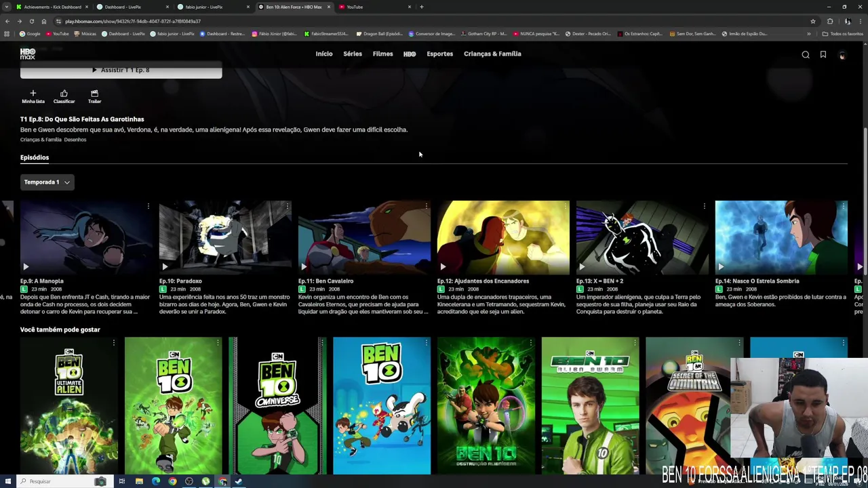The height and width of the screenshot is (488, 868).
Task: Open Ep.12 Ajudantes dos Encanadores thumbnail
Action: pyautogui.click(x=503, y=237)
